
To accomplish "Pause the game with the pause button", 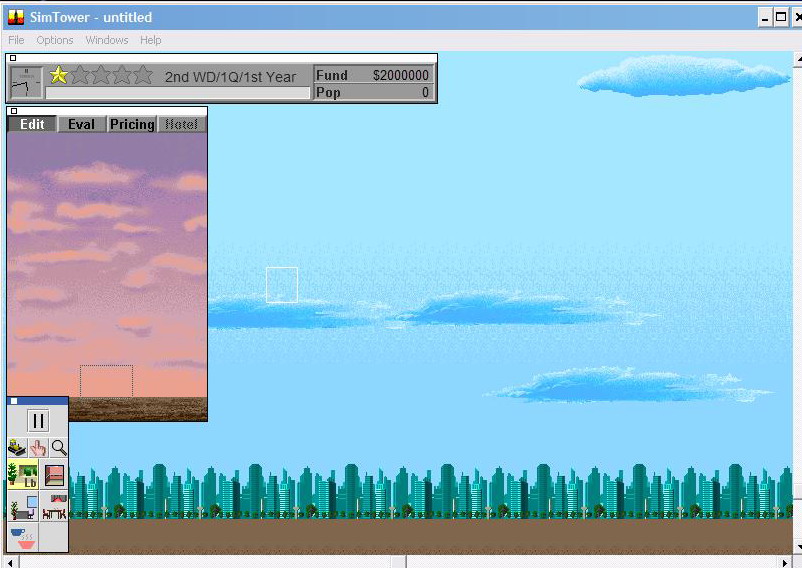I will (x=38, y=421).
